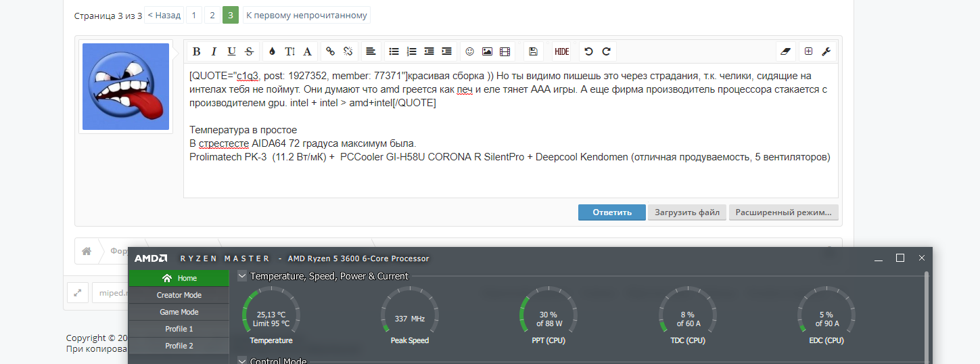The image size is (980, 364).
Task: Toggle underline formatting in editor
Action: click(231, 51)
